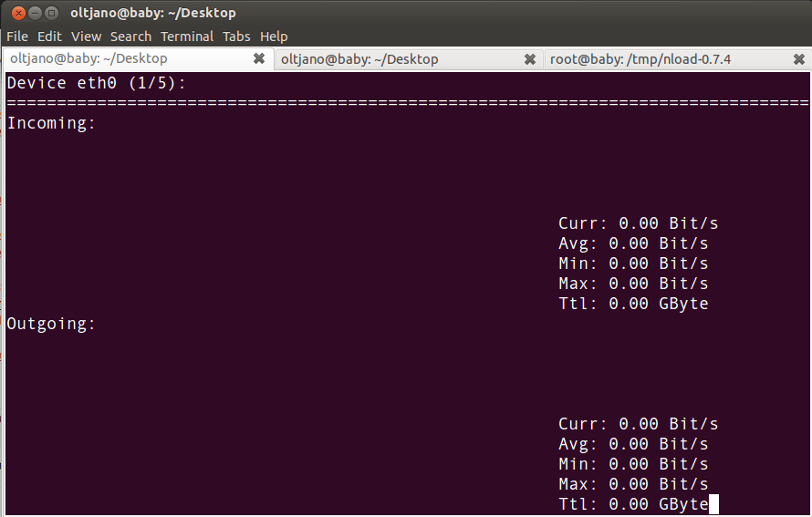Open the Terminal menu
This screenshot has height=517, width=812.
pos(186,36)
